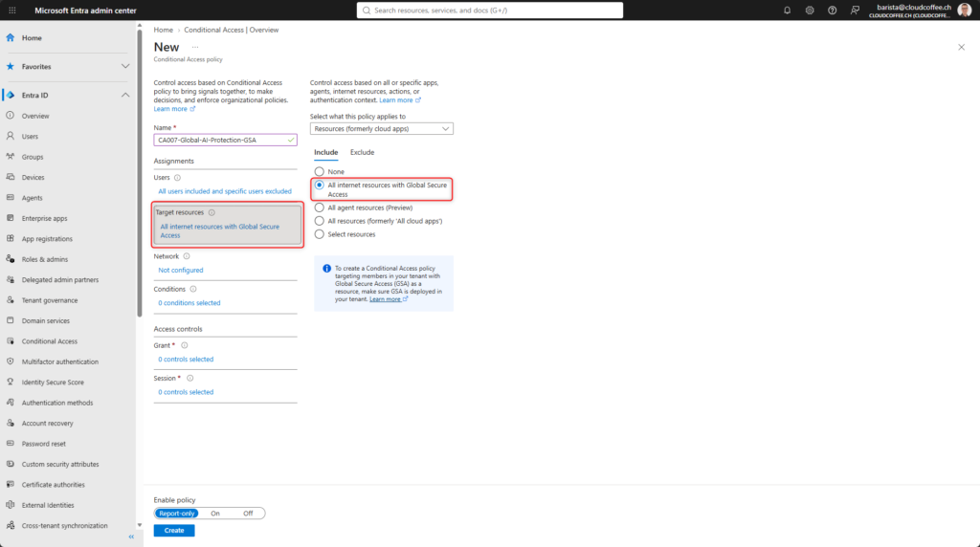This screenshot has height=547, width=980.
Task: Open the more options ellipsis beside New
Action: pos(195,48)
